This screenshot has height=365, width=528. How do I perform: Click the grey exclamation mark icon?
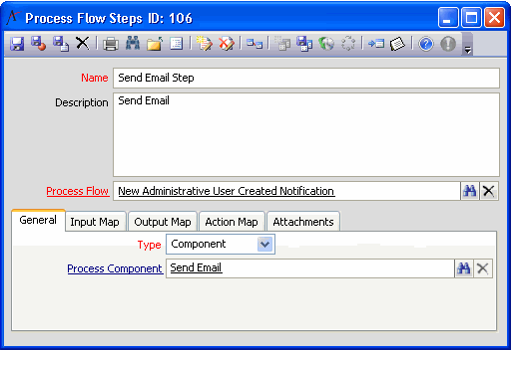448,44
